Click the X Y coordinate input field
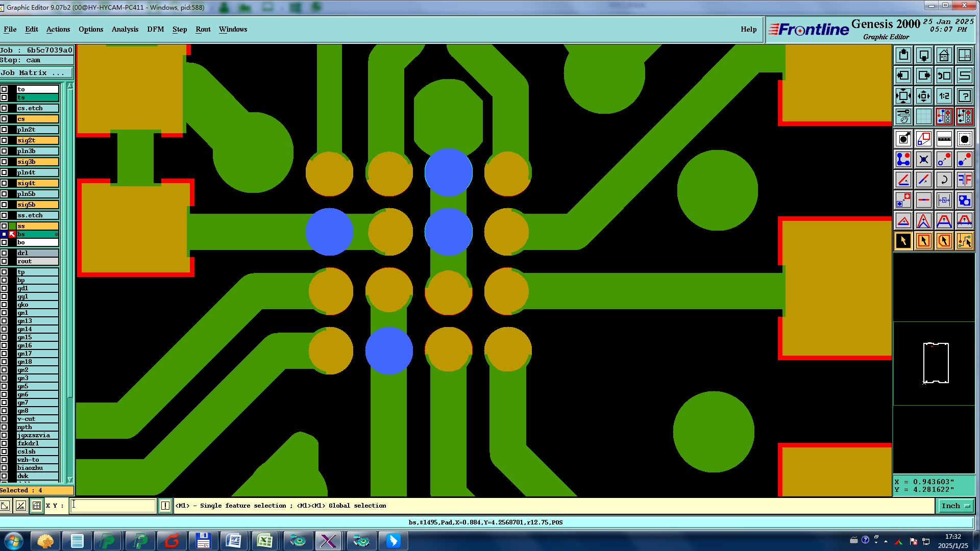The height and width of the screenshot is (551, 980). [x=113, y=506]
